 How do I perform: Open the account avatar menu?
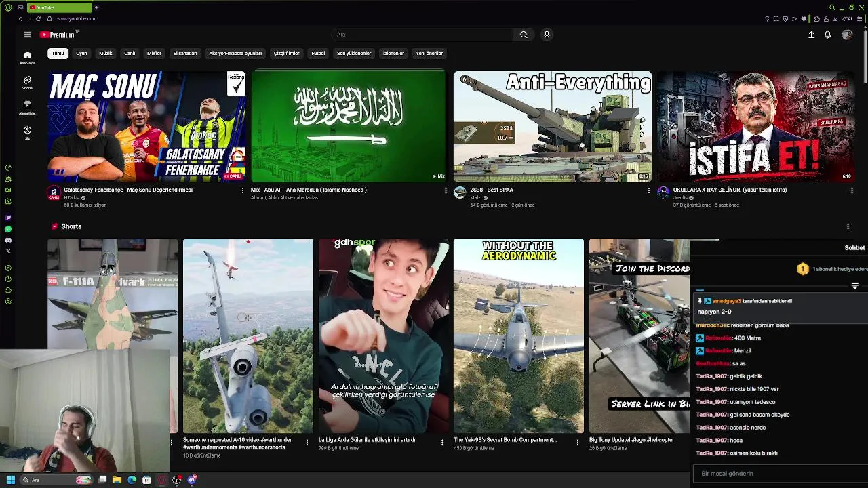pyautogui.click(x=847, y=35)
